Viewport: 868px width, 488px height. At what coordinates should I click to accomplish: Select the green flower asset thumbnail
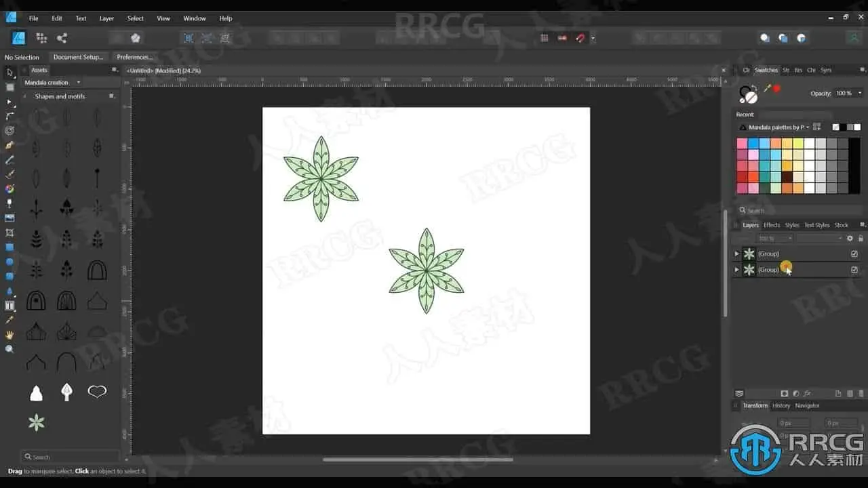tap(37, 422)
